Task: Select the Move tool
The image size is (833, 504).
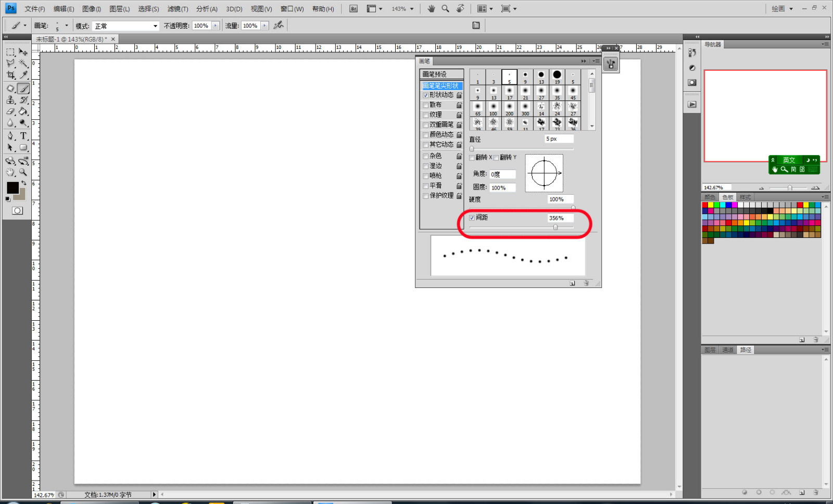Action: [23, 52]
